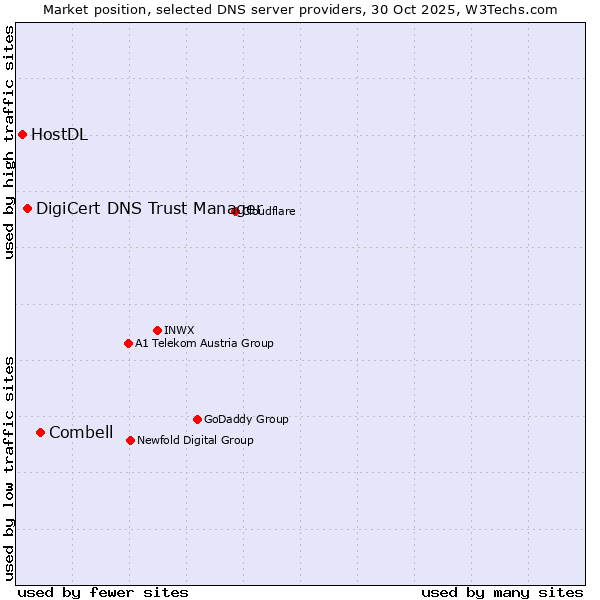Click the INWX text label
The height and width of the screenshot is (600, 600).
[x=179, y=330]
